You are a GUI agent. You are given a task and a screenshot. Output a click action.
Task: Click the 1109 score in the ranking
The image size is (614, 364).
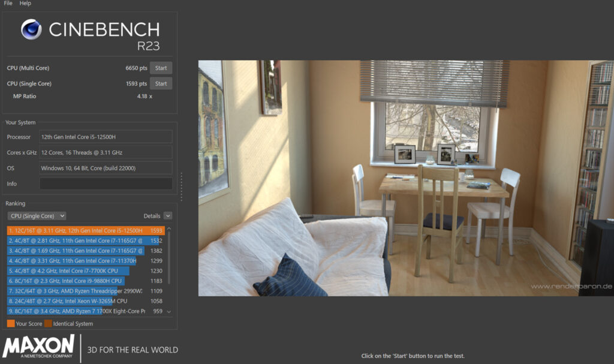[156, 291]
